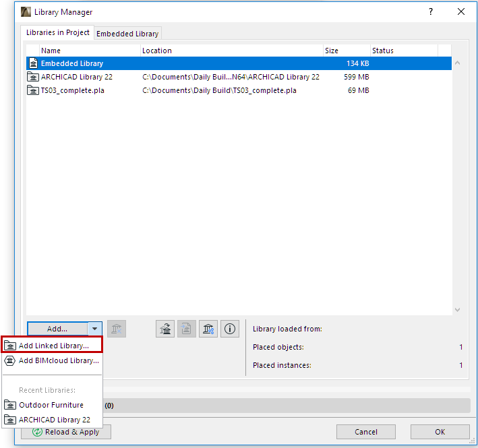Select the TS03_complete.pla row
The height and width of the screenshot is (448, 478).
[x=239, y=90]
